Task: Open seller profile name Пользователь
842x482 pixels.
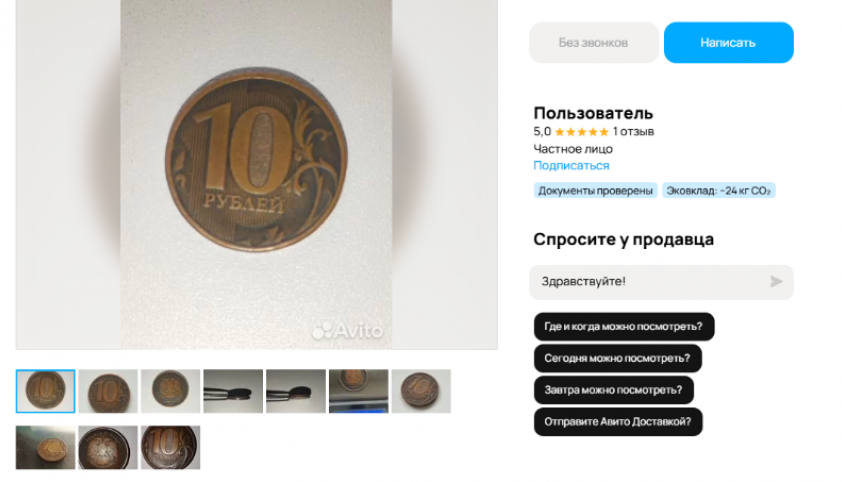Action: [593, 113]
